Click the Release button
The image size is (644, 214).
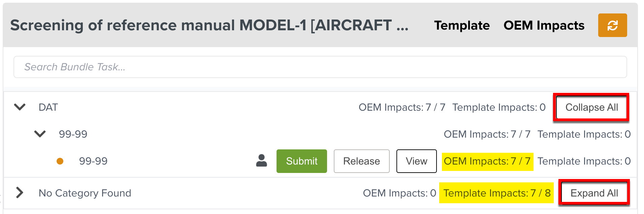[x=361, y=161]
